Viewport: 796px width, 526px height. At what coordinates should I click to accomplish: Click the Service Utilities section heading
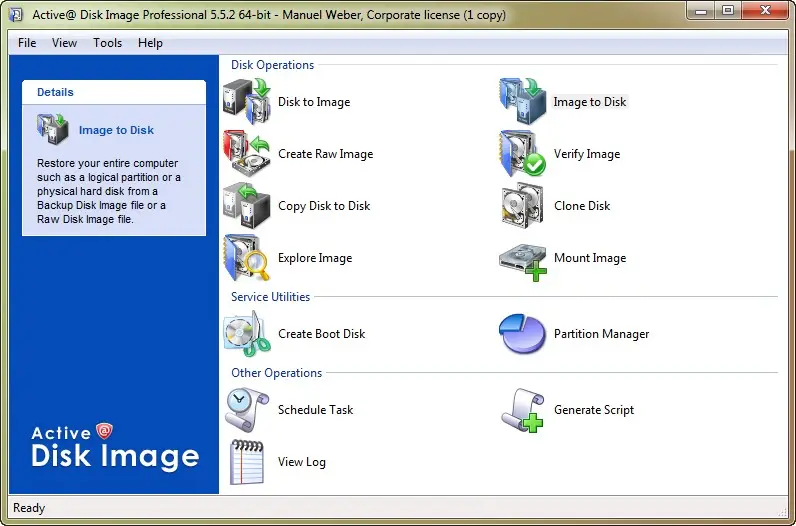[x=271, y=297]
